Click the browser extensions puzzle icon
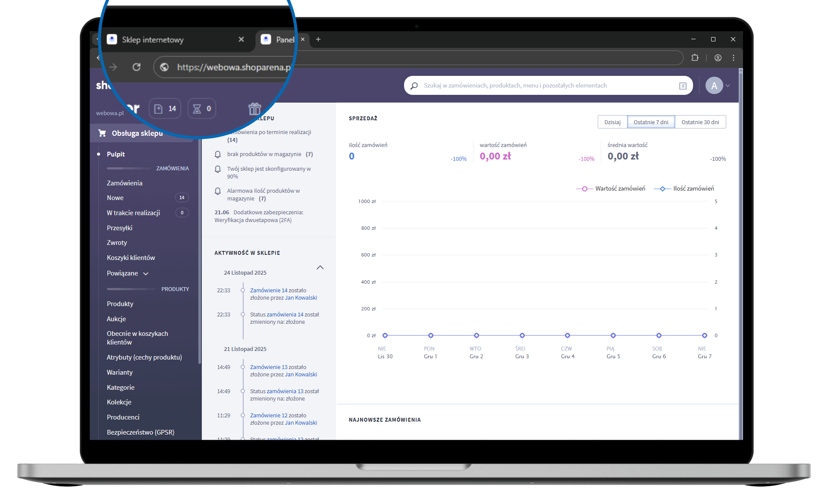 (x=695, y=57)
